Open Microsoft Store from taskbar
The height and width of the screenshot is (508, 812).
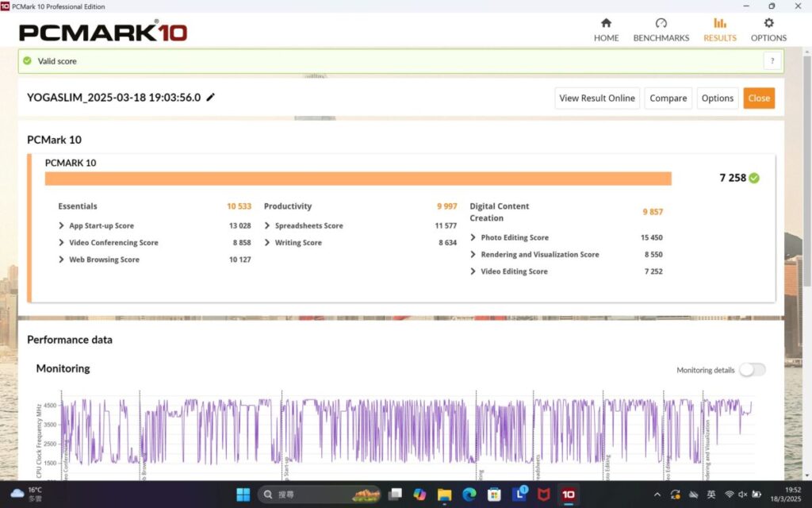click(x=494, y=495)
